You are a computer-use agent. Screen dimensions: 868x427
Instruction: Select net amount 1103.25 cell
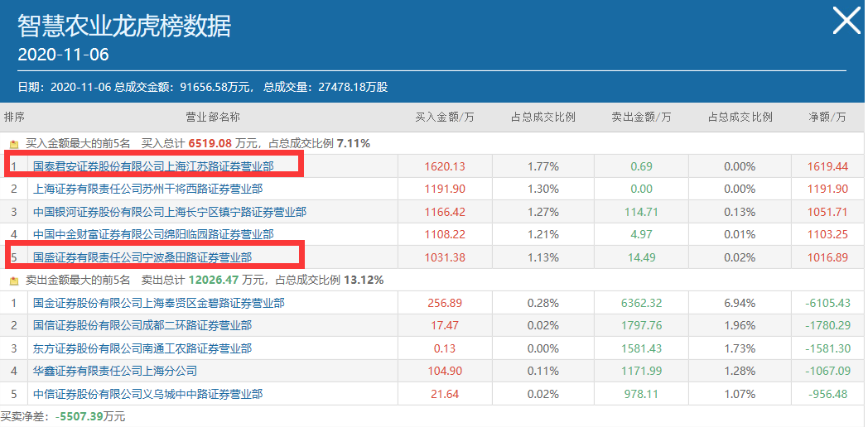pyautogui.click(x=827, y=234)
